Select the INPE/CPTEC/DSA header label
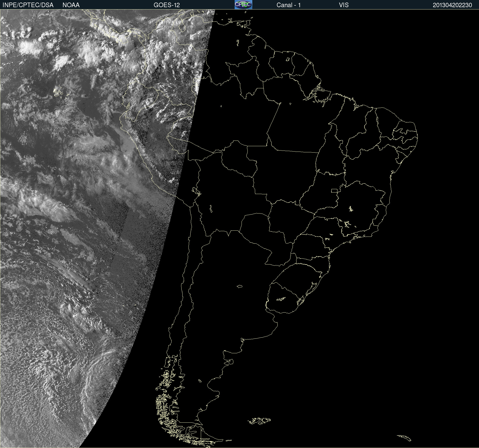 pyautogui.click(x=28, y=5)
